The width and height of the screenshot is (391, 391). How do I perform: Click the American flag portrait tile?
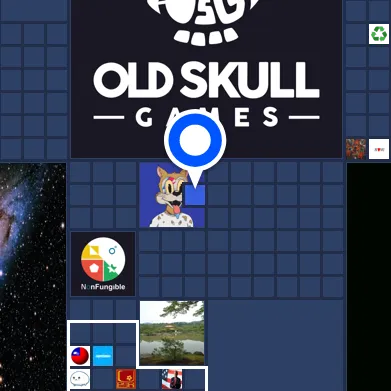(x=172, y=379)
